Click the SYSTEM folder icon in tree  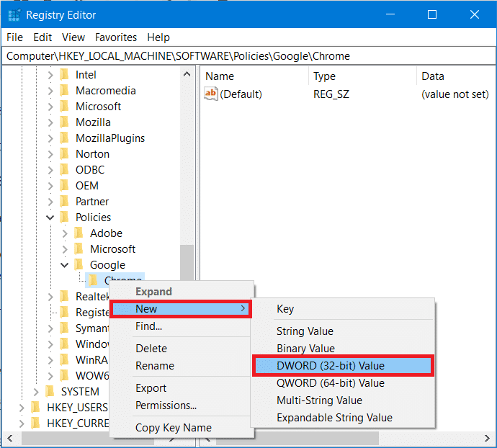[x=50, y=392]
